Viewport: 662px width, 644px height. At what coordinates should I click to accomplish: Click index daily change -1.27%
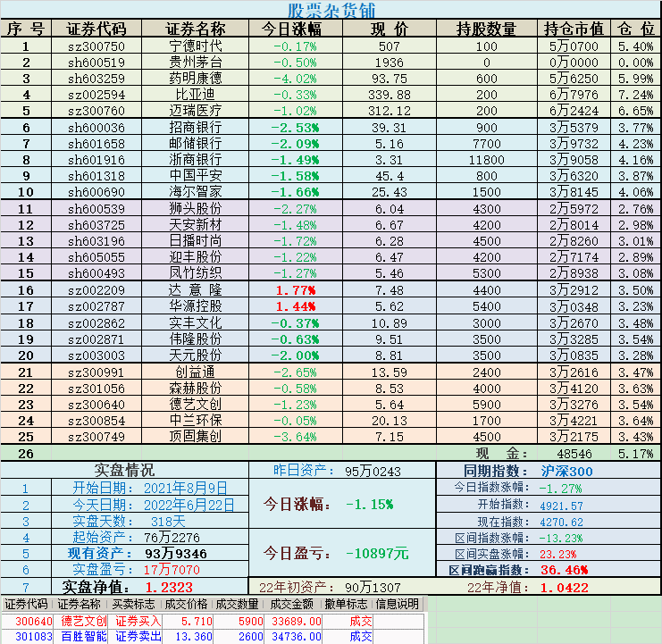point(561,489)
